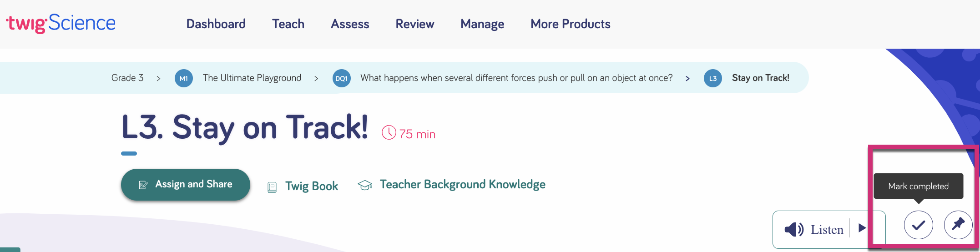Click the M1 module badge icon
The image size is (980, 252).
[184, 78]
